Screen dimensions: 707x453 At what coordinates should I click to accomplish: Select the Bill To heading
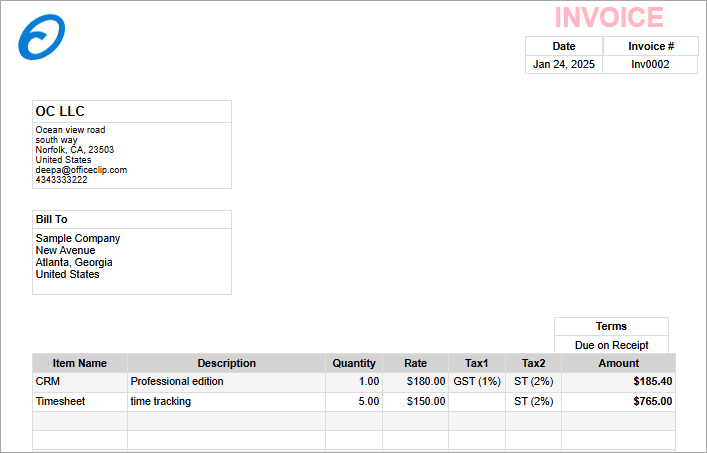pyautogui.click(x=52, y=219)
